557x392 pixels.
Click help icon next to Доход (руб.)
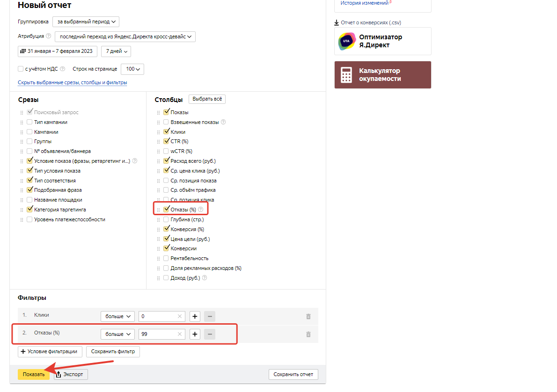[205, 278]
